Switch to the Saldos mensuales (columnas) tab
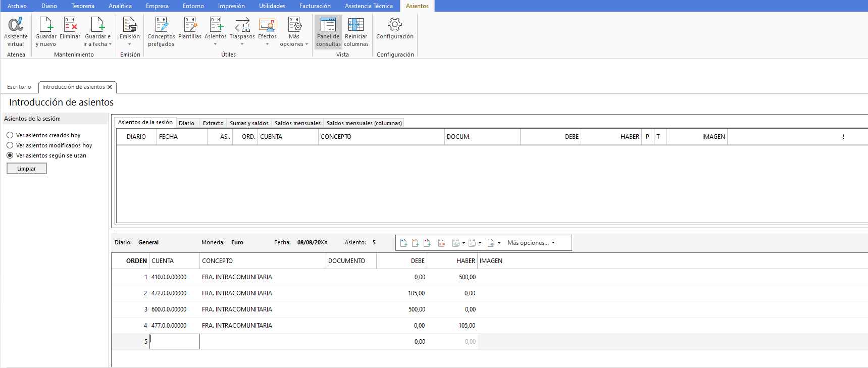The height and width of the screenshot is (368, 868). coord(364,123)
